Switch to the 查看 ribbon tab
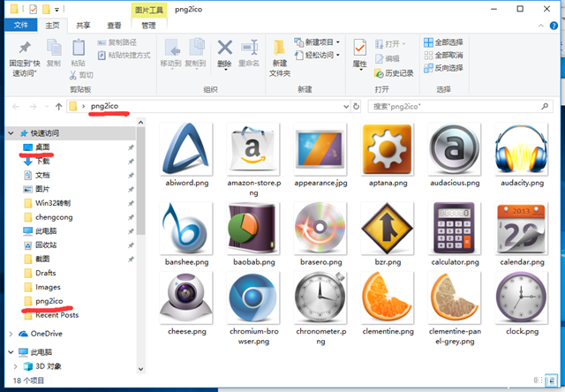The width and height of the screenshot is (565, 392). tap(114, 26)
